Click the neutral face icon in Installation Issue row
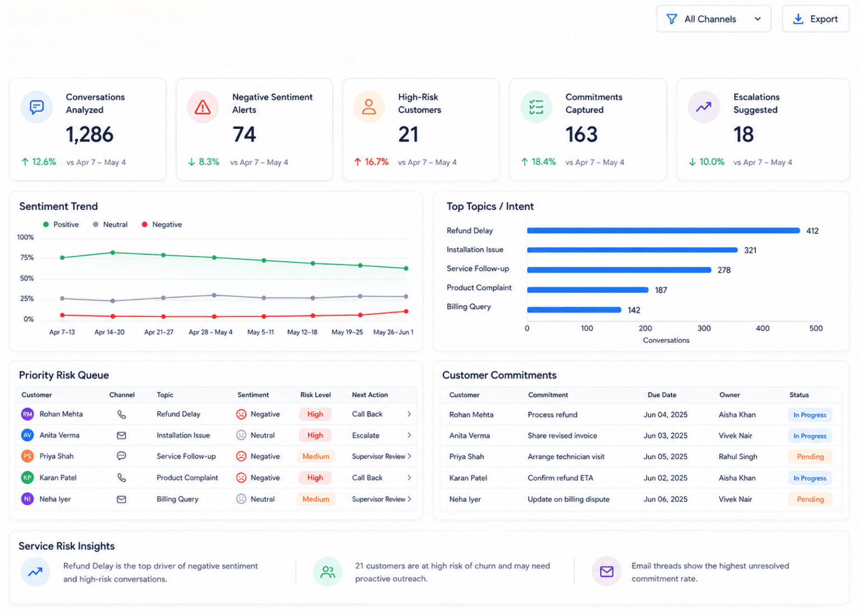Screen dimensions: 860x616 (x=241, y=435)
